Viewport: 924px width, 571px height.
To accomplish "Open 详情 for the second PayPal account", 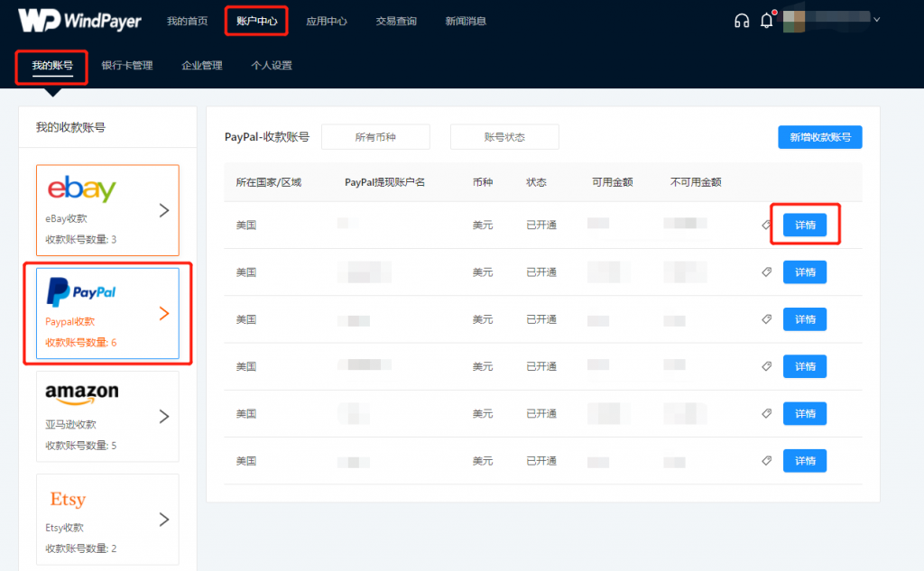I will [804, 272].
